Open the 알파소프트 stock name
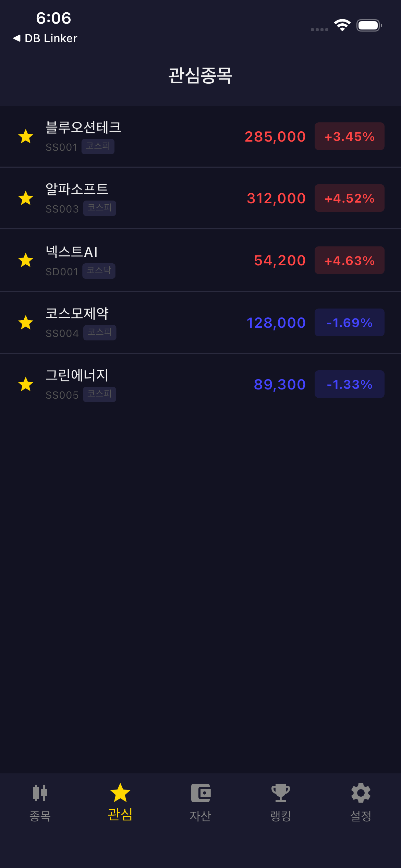Screen dimensions: 401x868 point(77,189)
